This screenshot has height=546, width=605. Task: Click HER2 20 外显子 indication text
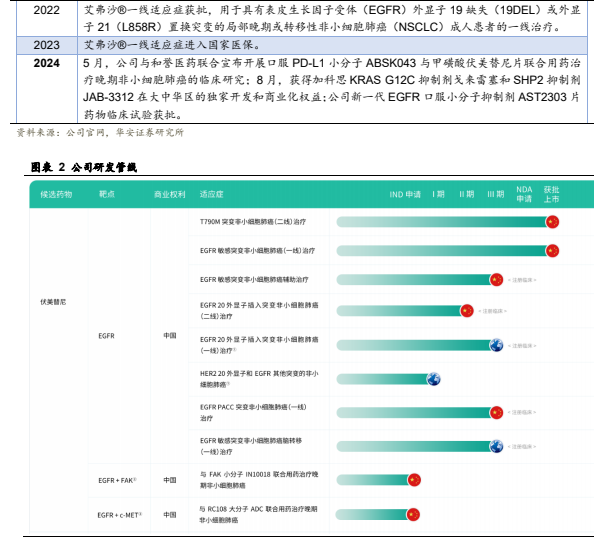[x=259, y=379]
